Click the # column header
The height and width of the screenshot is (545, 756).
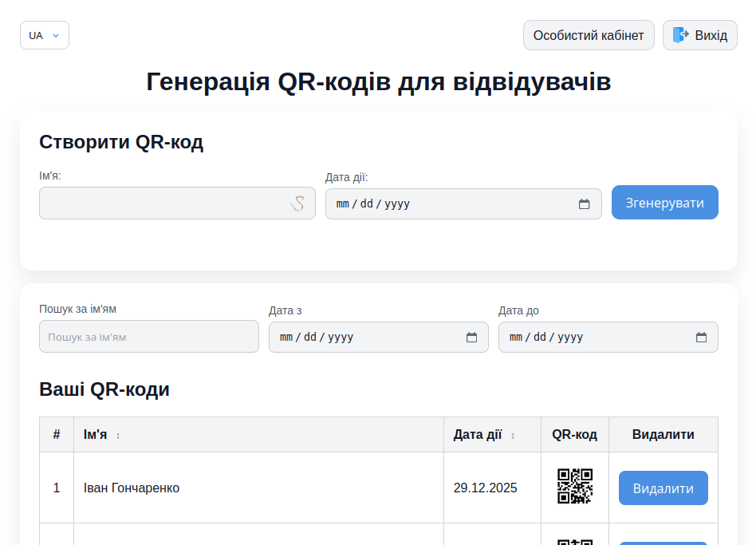[x=57, y=435]
